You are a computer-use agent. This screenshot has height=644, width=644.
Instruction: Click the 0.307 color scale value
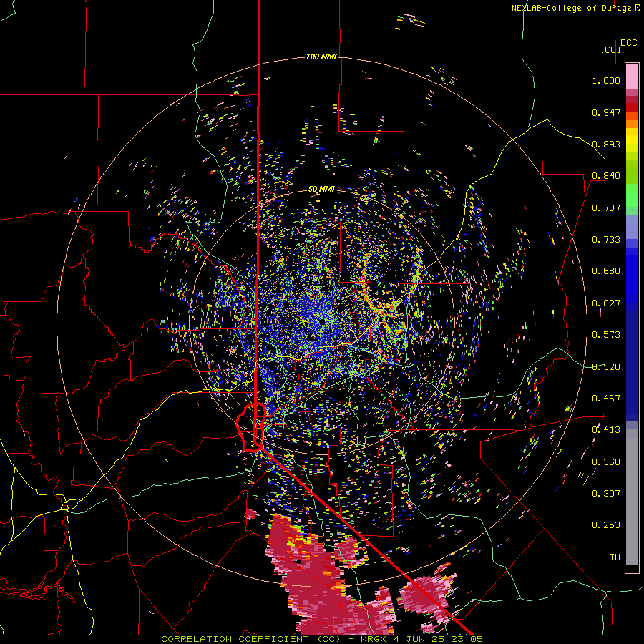tap(606, 493)
